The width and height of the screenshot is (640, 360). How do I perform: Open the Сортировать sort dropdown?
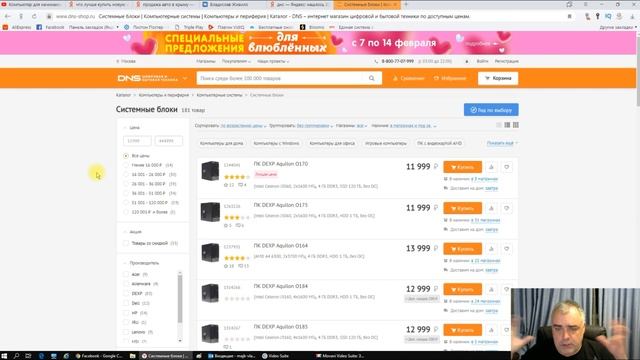[x=243, y=126]
